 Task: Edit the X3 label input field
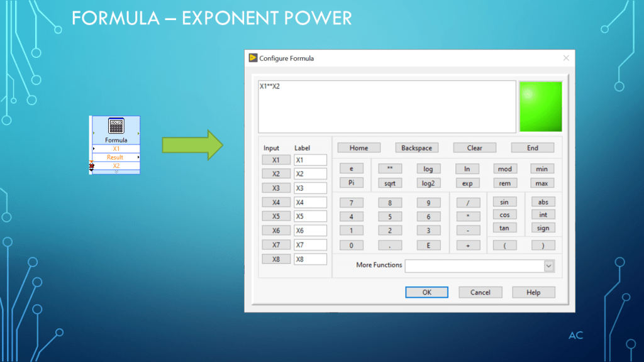(310, 188)
